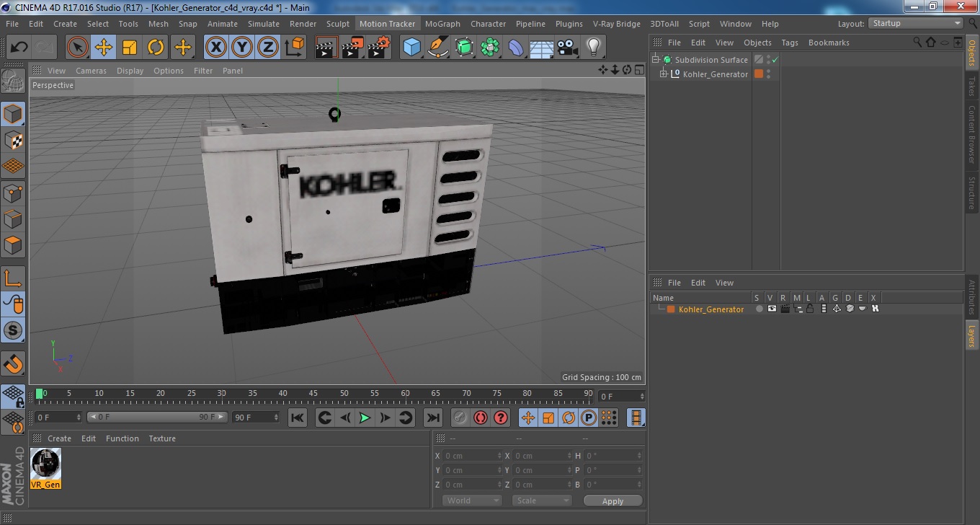Screen dimensions: 980x525
Task: Open viewport Cameras menu
Action: tap(91, 71)
